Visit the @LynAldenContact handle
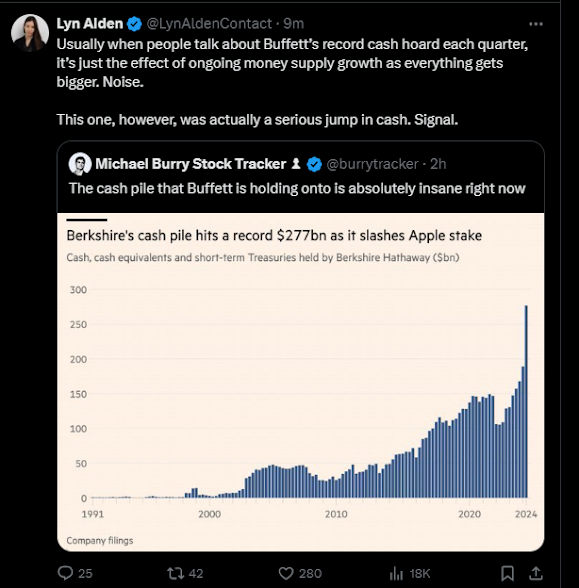 (209, 24)
